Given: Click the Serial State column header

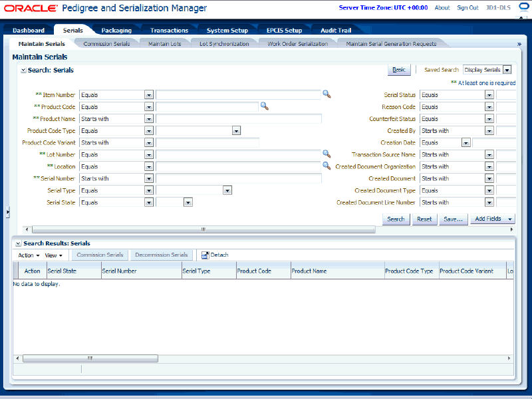Looking at the screenshot, I should pos(74,271).
